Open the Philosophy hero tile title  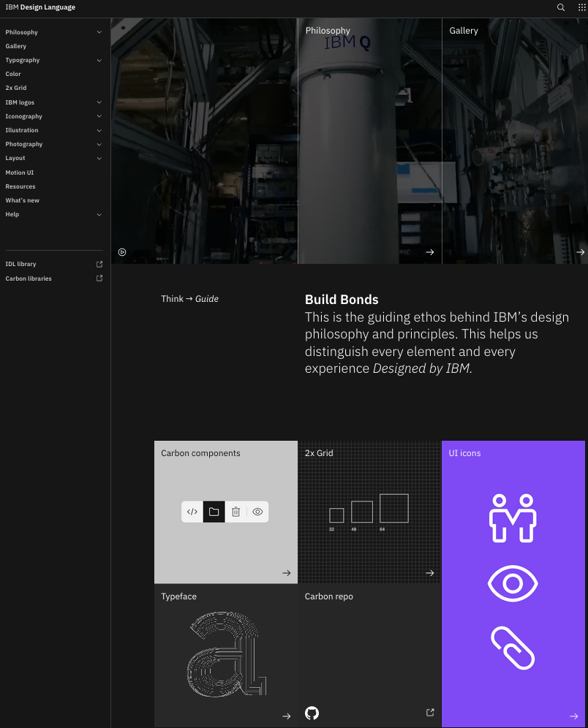click(x=328, y=31)
